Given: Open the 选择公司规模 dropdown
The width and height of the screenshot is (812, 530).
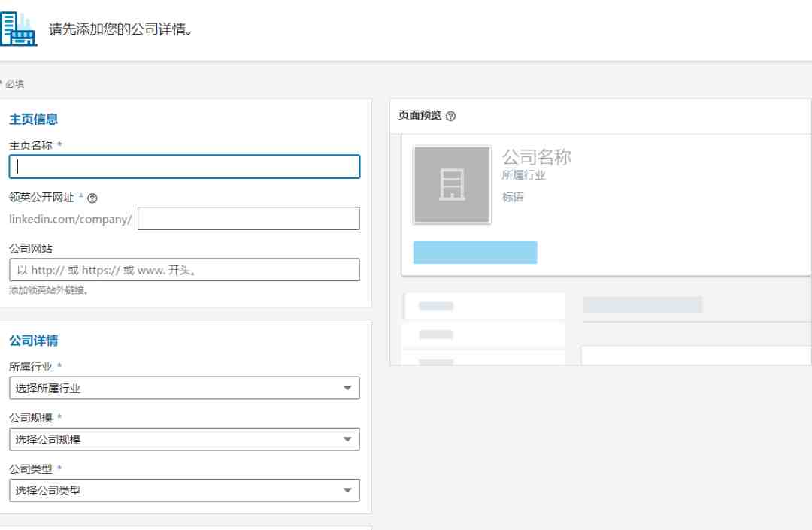Looking at the screenshot, I should tap(184, 440).
